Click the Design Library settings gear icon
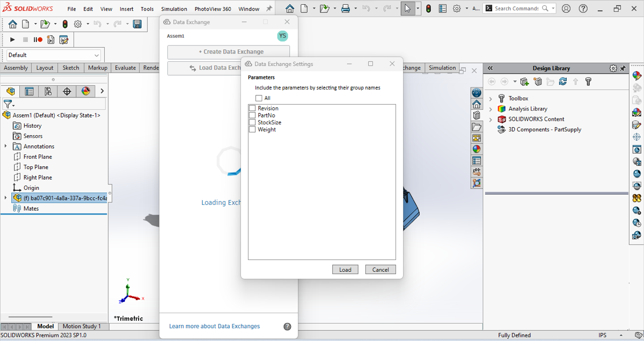Viewport: 644px width, 341px height. click(x=613, y=68)
